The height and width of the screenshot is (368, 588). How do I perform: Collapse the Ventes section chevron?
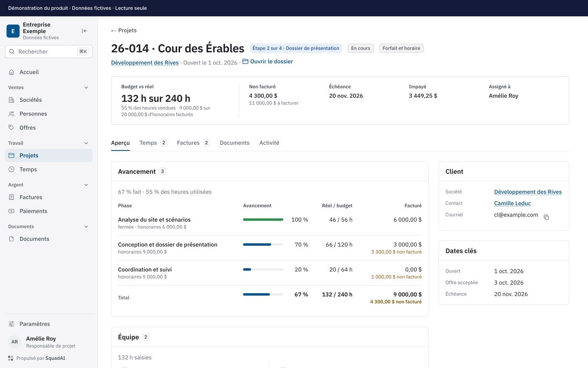click(86, 88)
